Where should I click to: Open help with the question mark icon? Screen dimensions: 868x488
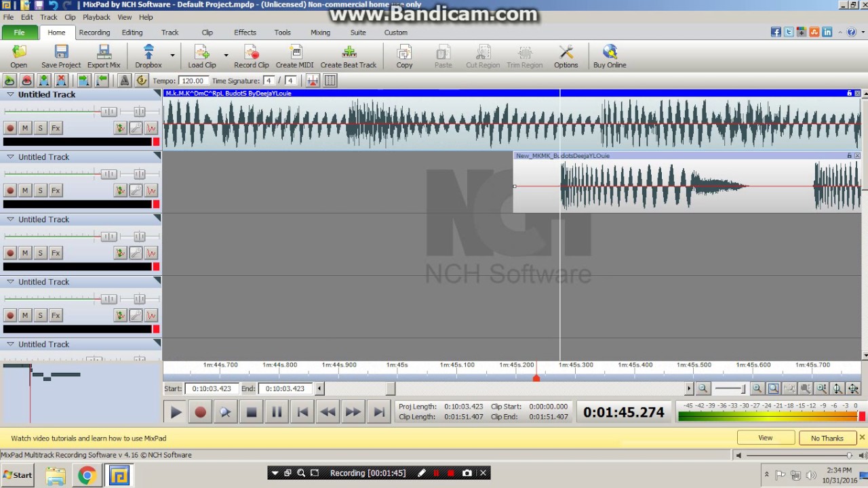[852, 32]
